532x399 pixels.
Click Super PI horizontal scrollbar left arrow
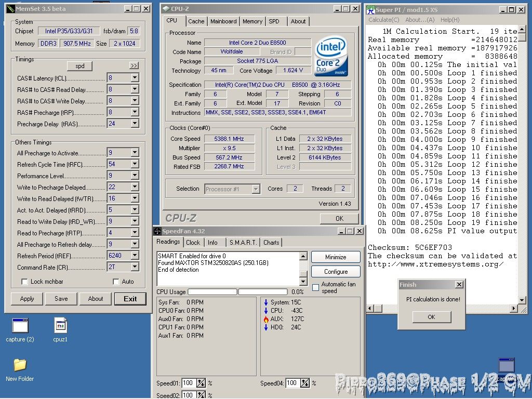point(370,309)
